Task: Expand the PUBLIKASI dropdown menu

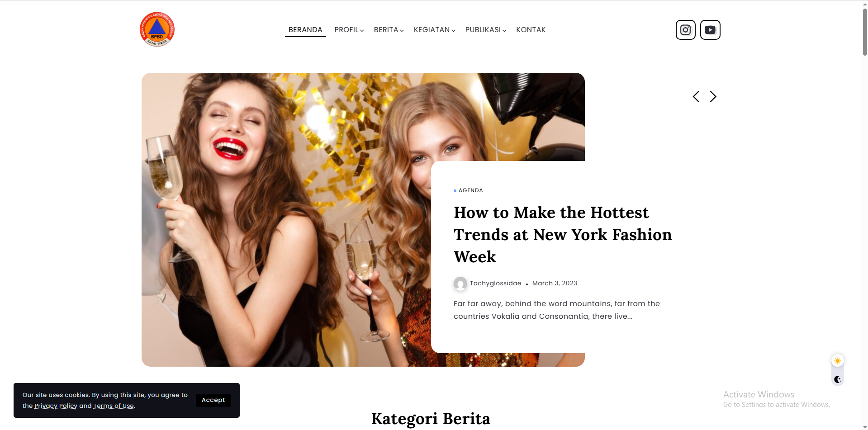Action: point(486,30)
